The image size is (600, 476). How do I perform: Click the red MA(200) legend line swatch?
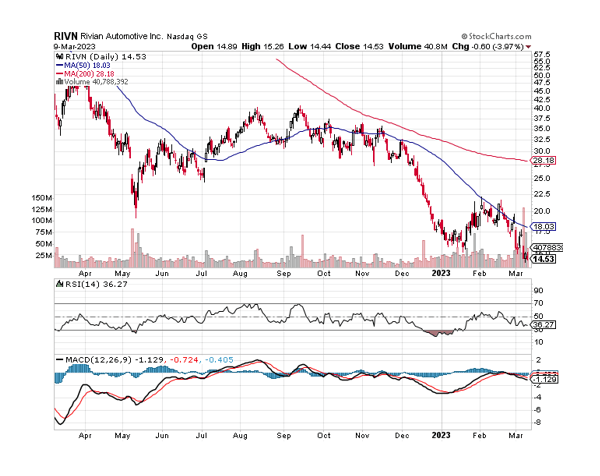59,73
